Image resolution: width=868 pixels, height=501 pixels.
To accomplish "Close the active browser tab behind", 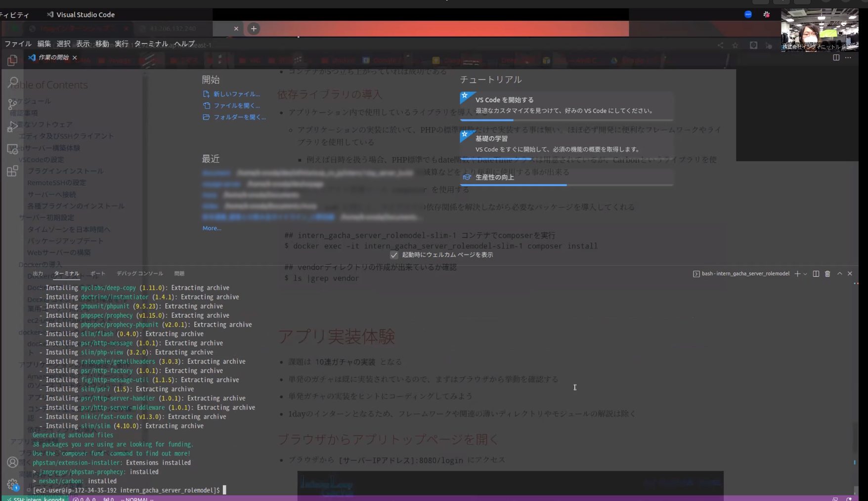I will (x=236, y=29).
